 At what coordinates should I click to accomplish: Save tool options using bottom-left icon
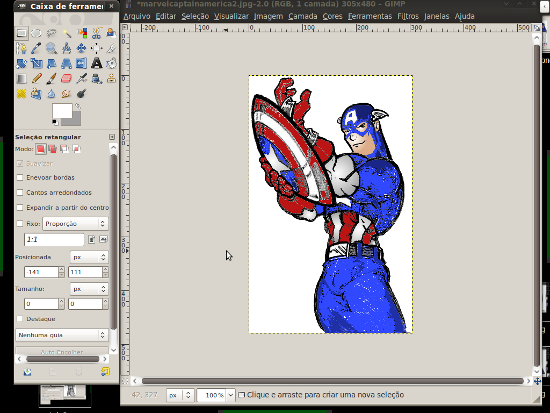tap(27, 372)
